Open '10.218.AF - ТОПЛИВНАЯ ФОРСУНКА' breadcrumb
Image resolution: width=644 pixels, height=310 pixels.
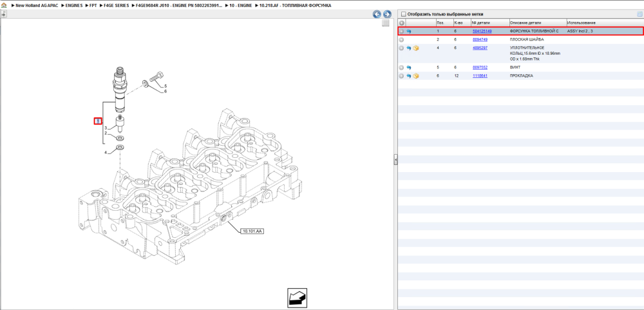click(295, 6)
